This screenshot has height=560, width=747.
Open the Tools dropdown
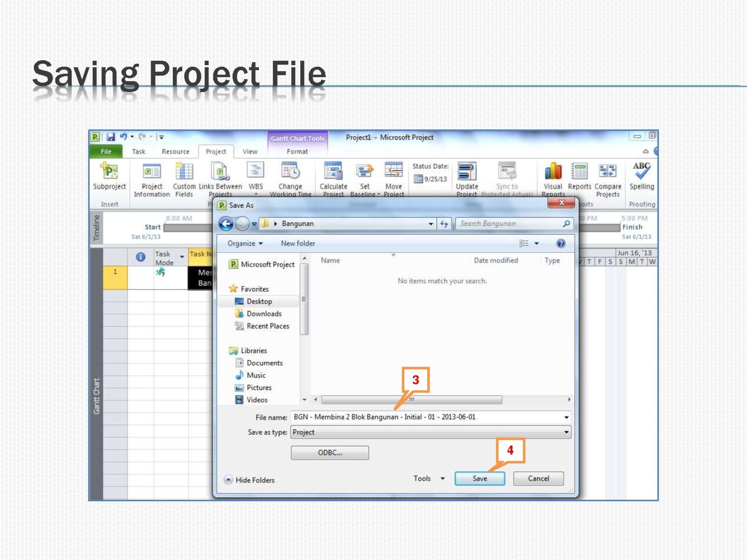point(429,478)
